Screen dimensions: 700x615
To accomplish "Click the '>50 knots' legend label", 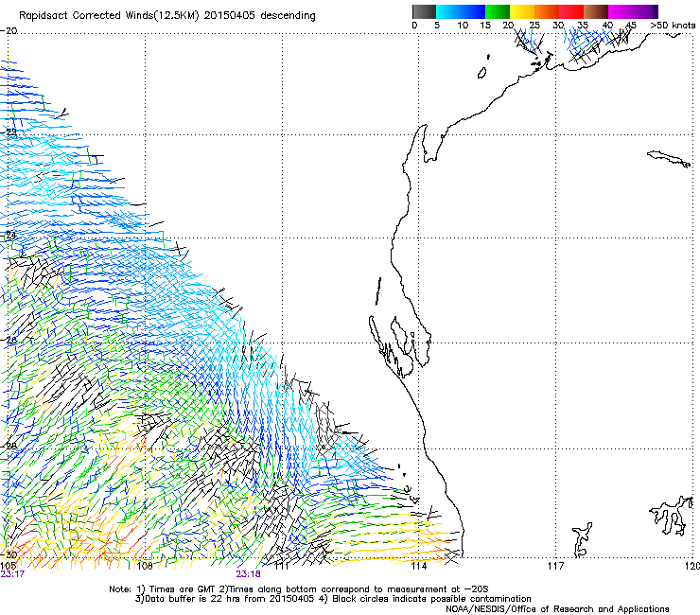I will coord(673,26).
